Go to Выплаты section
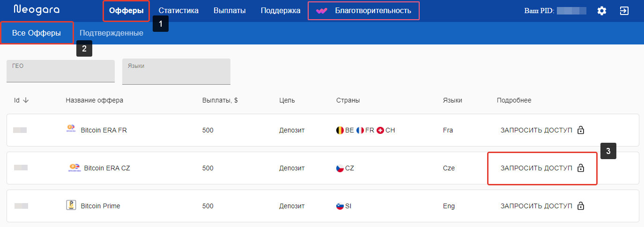Viewport: 644px width, 227px height. [x=229, y=11]
